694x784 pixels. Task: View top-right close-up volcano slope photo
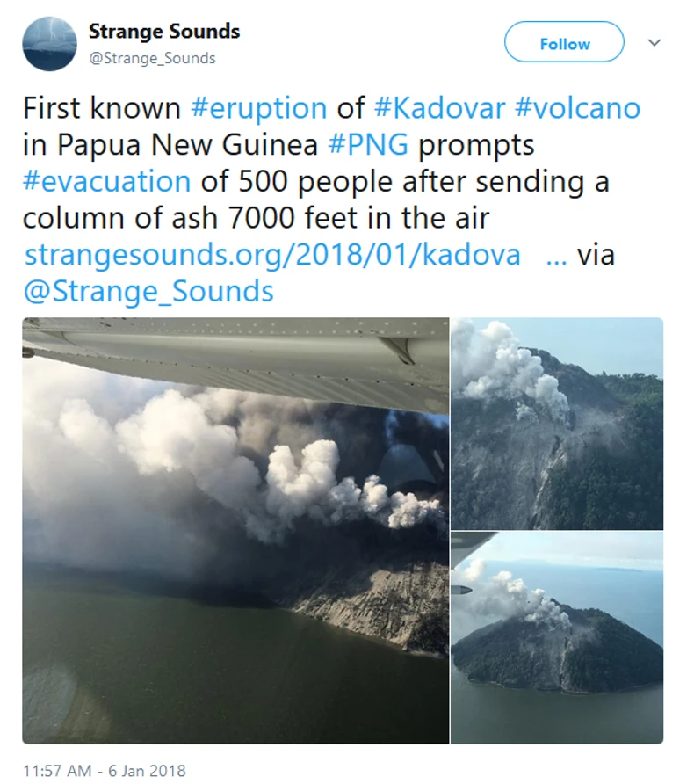tap(557, 424)
